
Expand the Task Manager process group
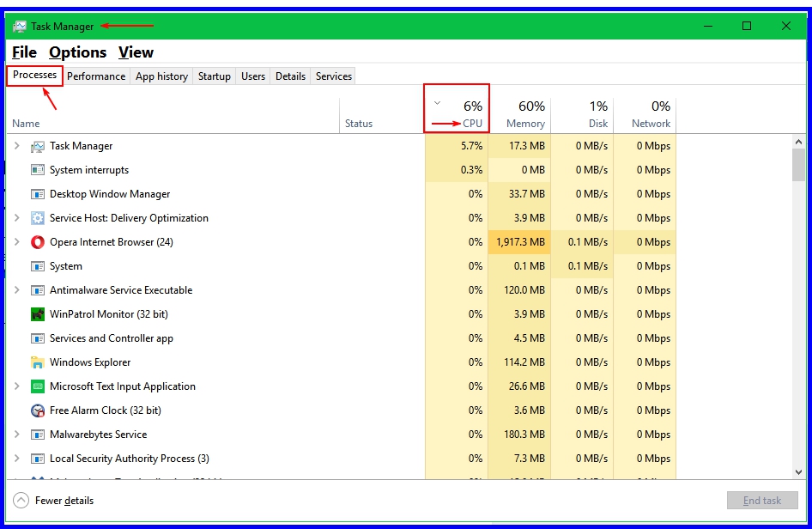click(x=16, y=146)
